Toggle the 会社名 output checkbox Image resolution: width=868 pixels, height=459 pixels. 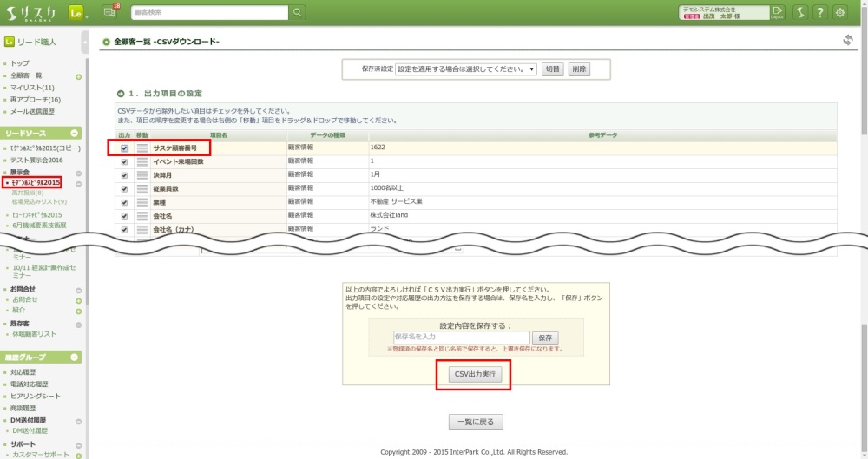(x=124, y=216)
